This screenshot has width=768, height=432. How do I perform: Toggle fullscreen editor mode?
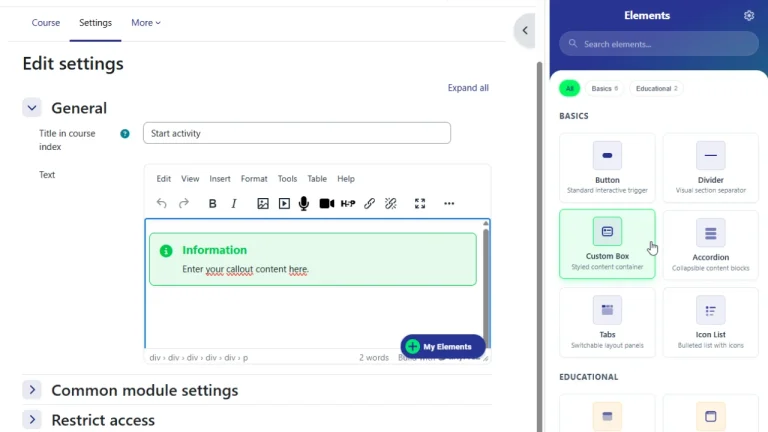pos(420,203)
